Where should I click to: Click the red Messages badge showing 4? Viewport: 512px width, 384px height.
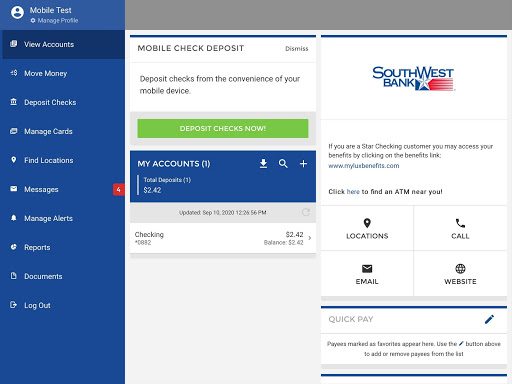[x=118, y=189]
